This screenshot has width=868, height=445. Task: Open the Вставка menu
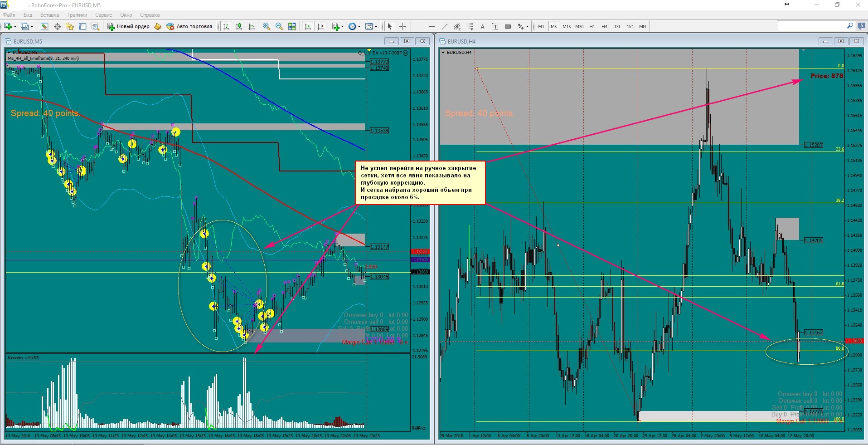[49, 15]
